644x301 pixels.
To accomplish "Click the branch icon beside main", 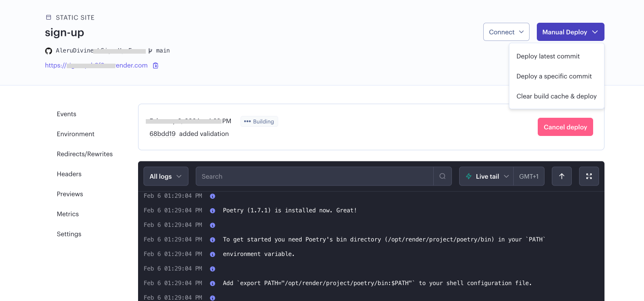I will (x=150, y=50).
